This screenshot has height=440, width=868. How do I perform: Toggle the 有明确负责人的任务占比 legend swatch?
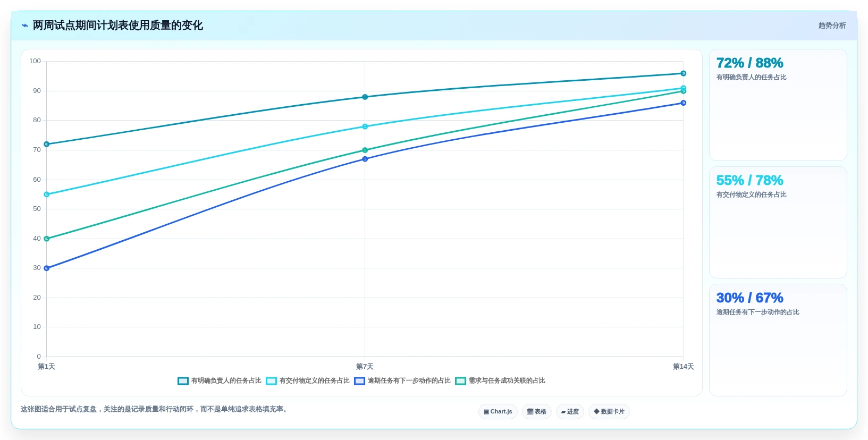click(183, 381)
